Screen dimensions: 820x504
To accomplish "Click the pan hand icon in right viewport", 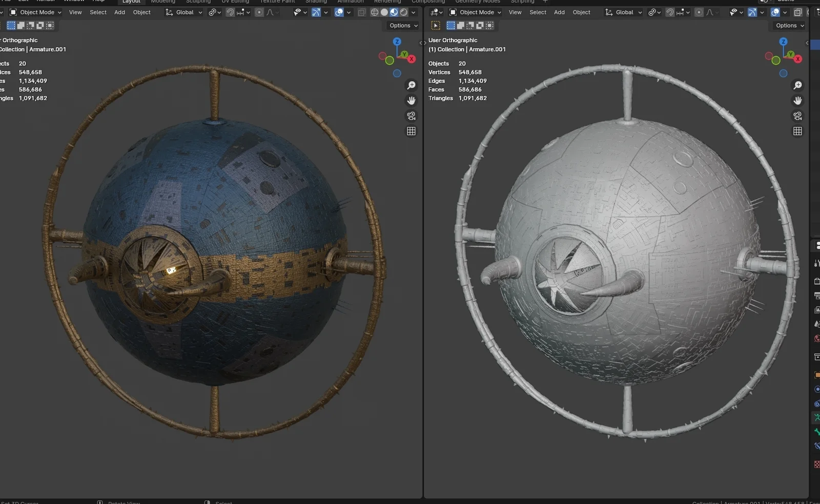I will pos(797,100).
